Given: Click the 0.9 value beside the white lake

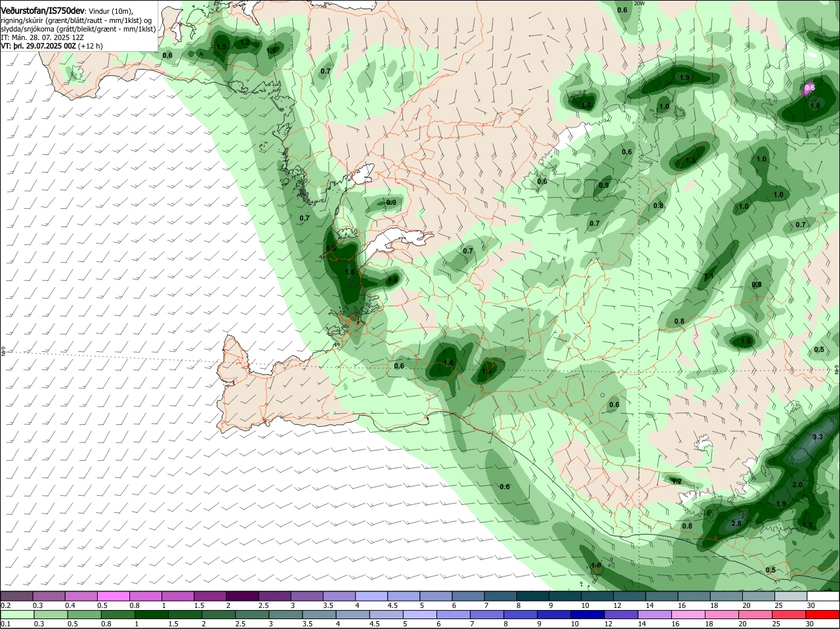Looking at the screenshot, I should 391,202.
